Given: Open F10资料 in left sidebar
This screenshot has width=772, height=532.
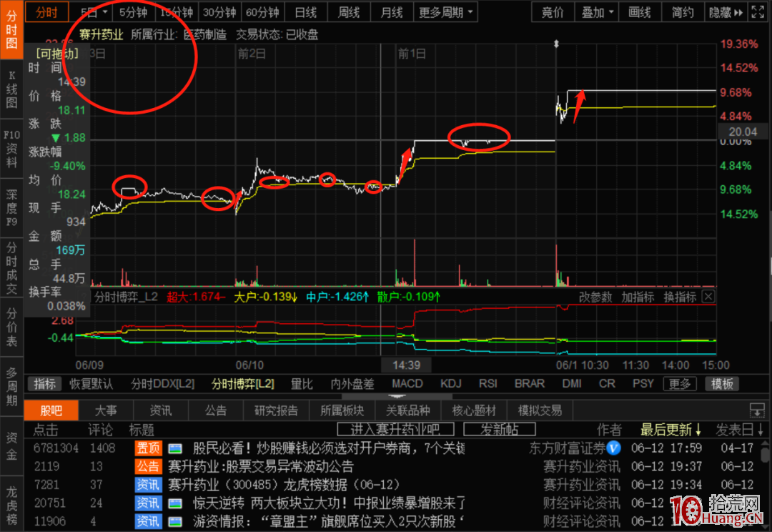Looking at the screenshot, I should tap(11, 149).
